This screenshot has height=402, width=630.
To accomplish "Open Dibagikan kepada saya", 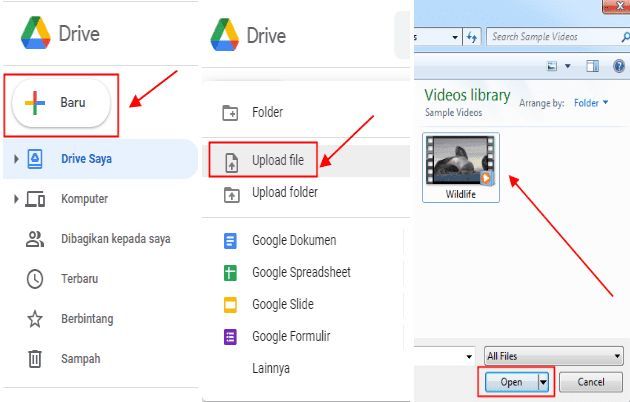I will (116, 239).
